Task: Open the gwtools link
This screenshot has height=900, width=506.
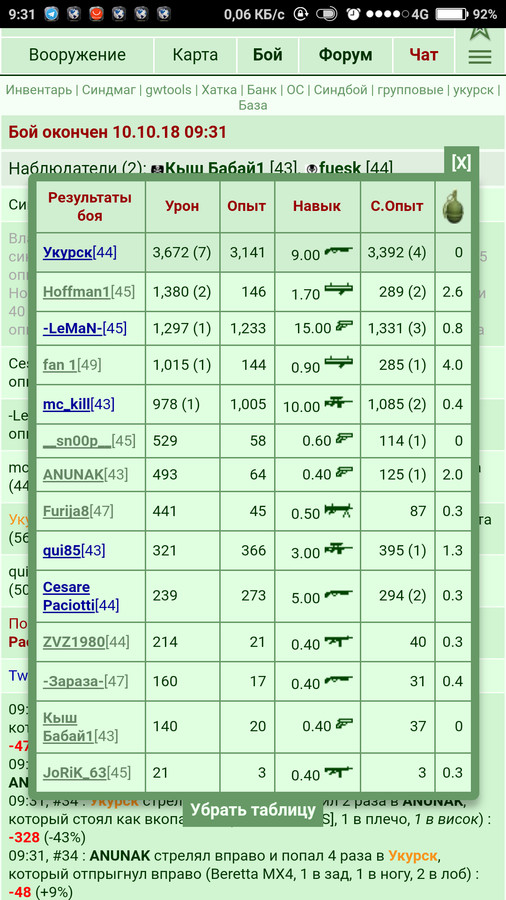Action: point(170,90)
